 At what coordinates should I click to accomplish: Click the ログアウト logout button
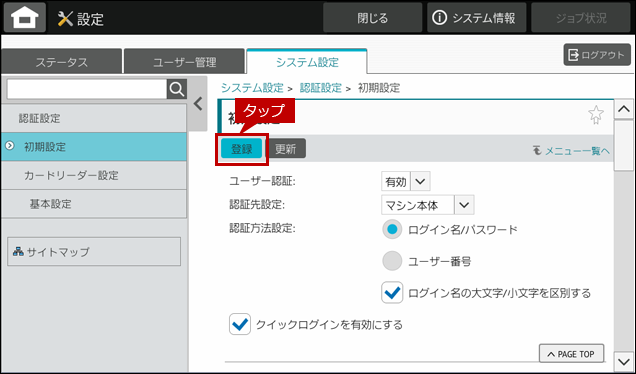click(x=597, y=55)
